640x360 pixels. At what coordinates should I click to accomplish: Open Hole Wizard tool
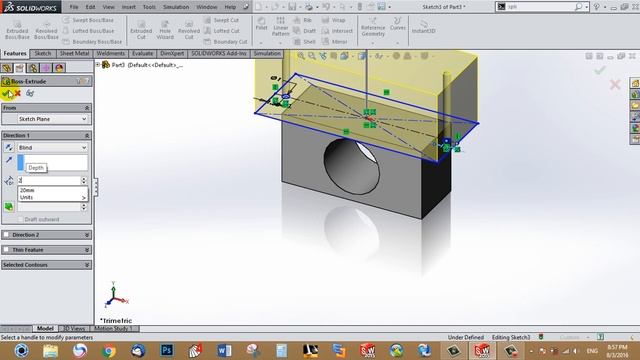[x=165, y=30]
